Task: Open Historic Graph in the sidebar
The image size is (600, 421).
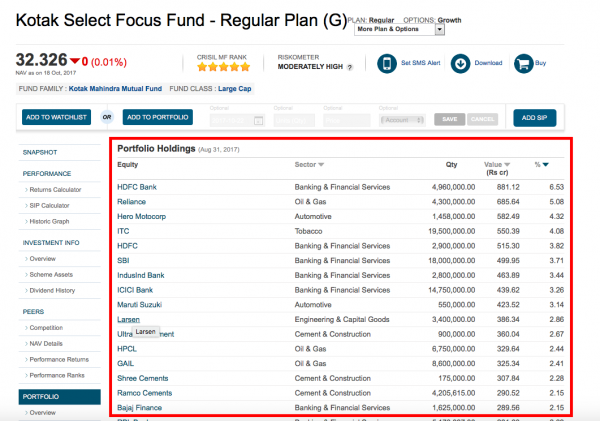Action: point(49,221)
